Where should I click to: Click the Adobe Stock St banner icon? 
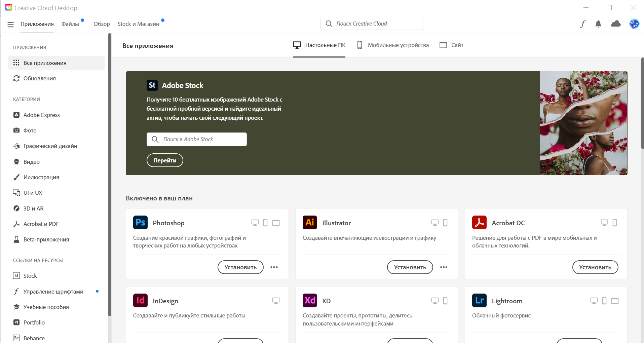point(152,85)
